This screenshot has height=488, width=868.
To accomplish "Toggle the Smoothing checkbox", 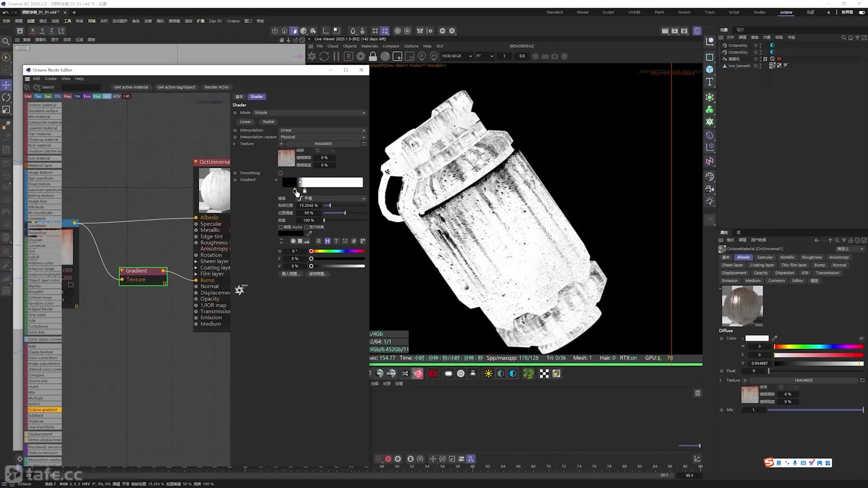I will (280, 173).
